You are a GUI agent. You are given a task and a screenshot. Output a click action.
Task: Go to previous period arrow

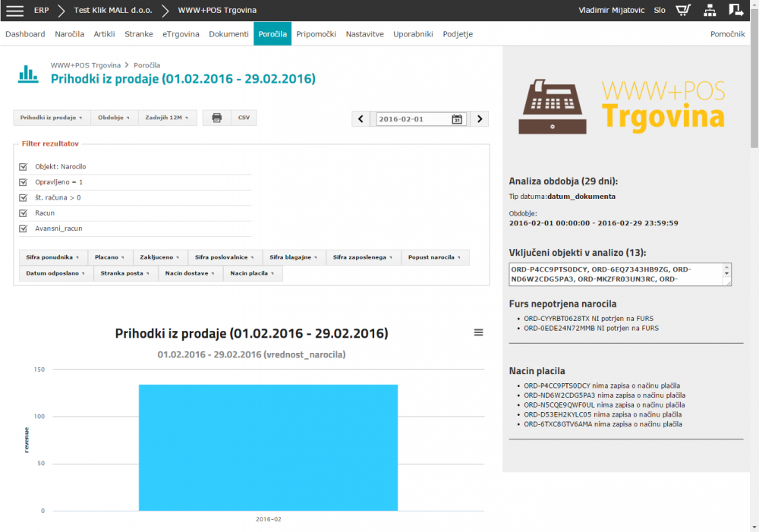361,119
